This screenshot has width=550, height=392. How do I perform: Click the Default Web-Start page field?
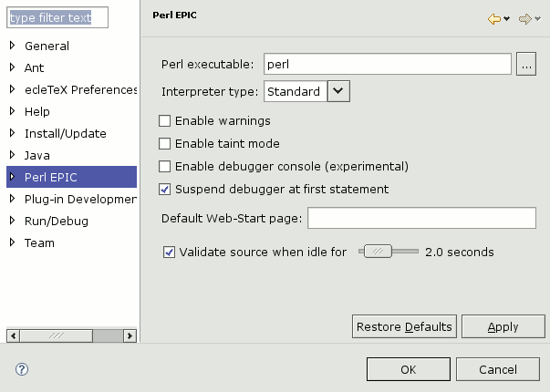tap(421, 218)
